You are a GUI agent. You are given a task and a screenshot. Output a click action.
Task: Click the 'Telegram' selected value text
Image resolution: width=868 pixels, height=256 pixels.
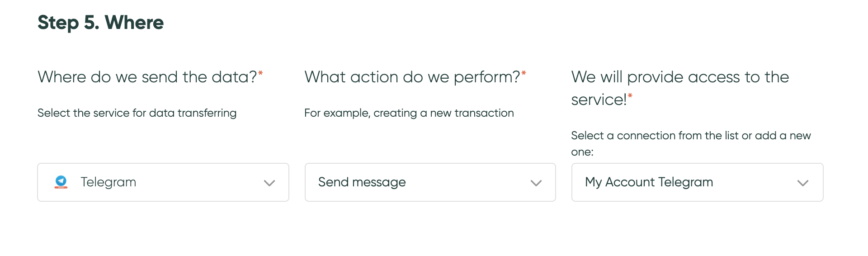pyautogui.click(x=108, y=182)
